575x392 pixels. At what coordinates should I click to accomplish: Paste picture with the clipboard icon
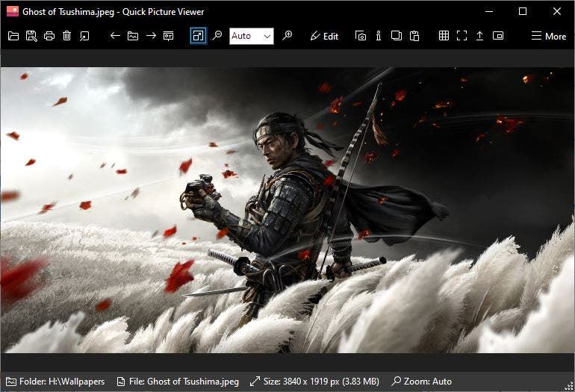point(414,36)
